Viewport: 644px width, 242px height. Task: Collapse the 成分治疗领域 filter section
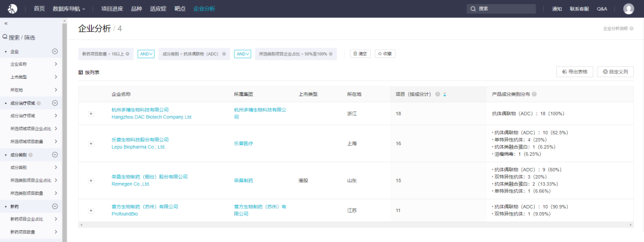coord(55,103)
